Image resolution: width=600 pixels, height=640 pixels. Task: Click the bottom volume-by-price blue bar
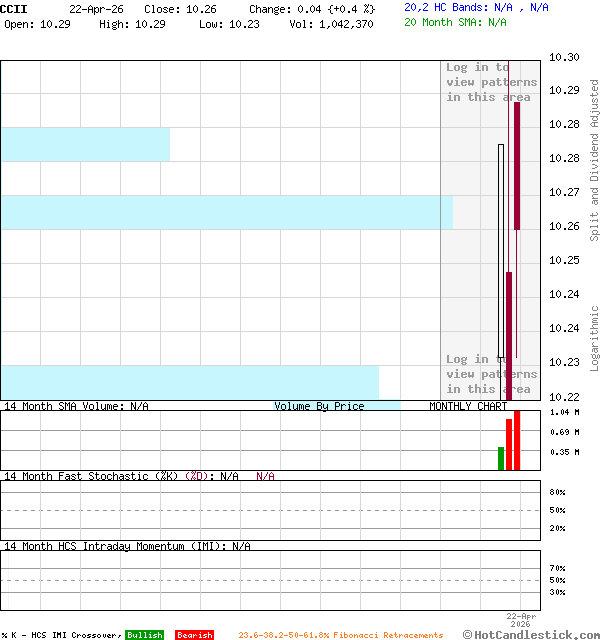tap(190, 382)
